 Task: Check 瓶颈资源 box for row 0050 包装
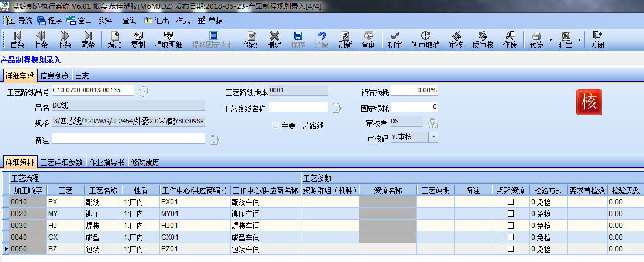coord(510,249)
